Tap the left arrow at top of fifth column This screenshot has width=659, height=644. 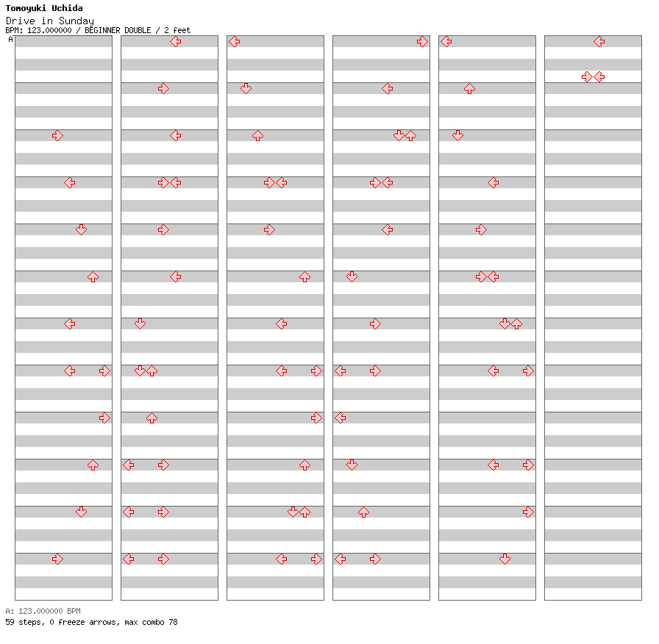click(446, 42)
